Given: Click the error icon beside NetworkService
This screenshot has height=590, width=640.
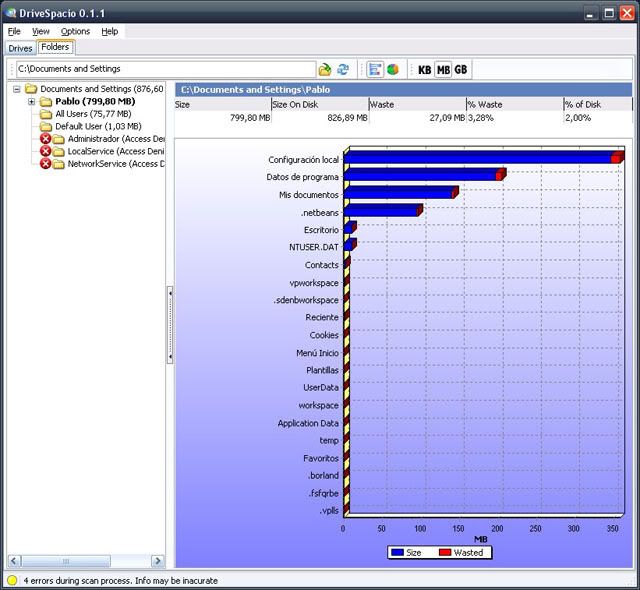Looking at the screenshot, I should (x=45, y=163).
